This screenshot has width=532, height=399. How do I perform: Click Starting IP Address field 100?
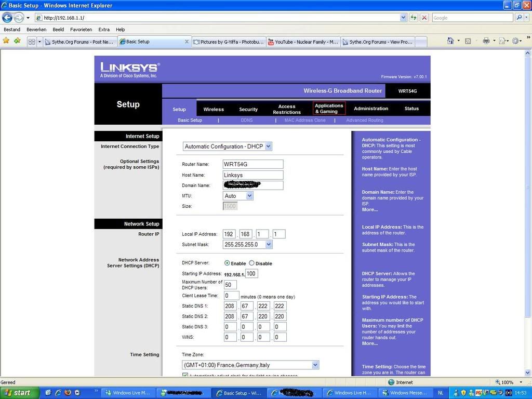251,273
